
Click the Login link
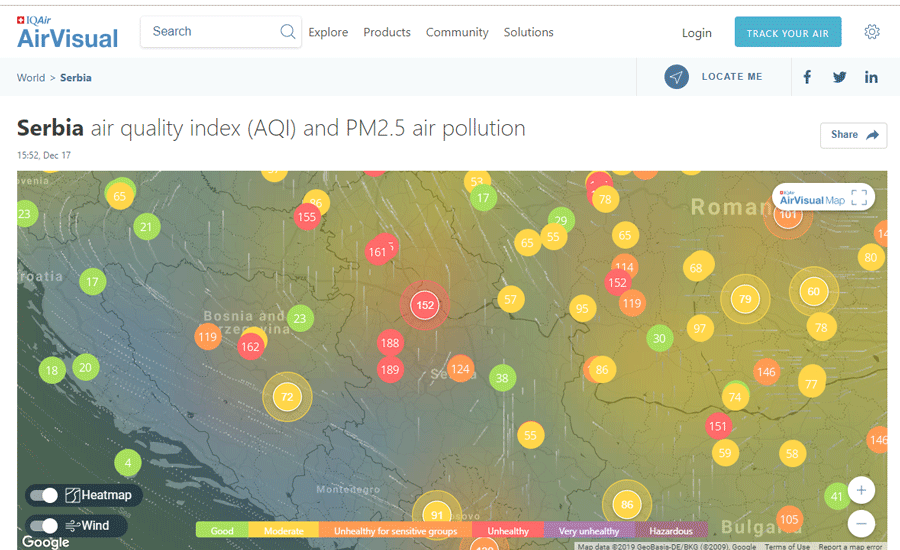pyautogui.click(x=697, y=33)
